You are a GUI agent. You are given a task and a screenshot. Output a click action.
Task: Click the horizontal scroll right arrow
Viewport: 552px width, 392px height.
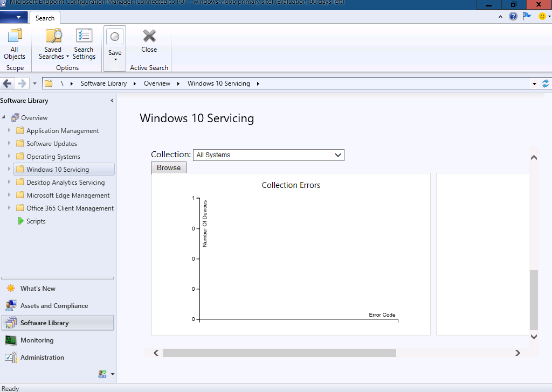(517, 353)
